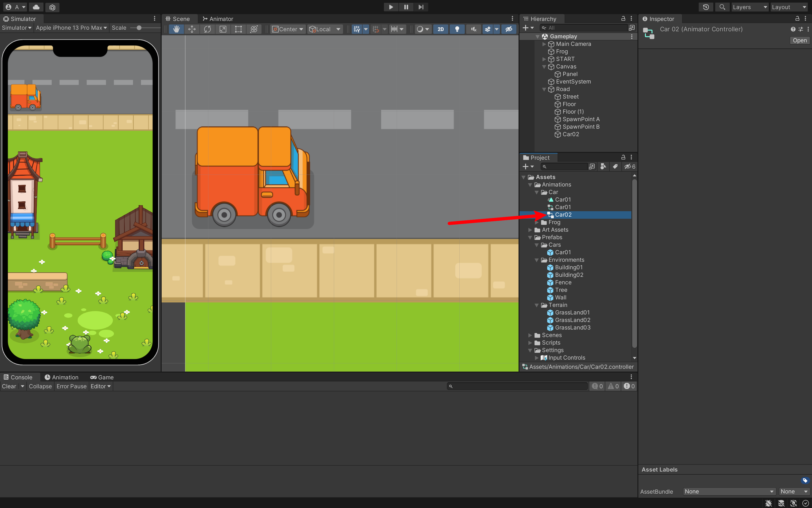812x508 pixels.
Task: Click the Scene panel three-dot menu
Action: [x=512, y=19]
